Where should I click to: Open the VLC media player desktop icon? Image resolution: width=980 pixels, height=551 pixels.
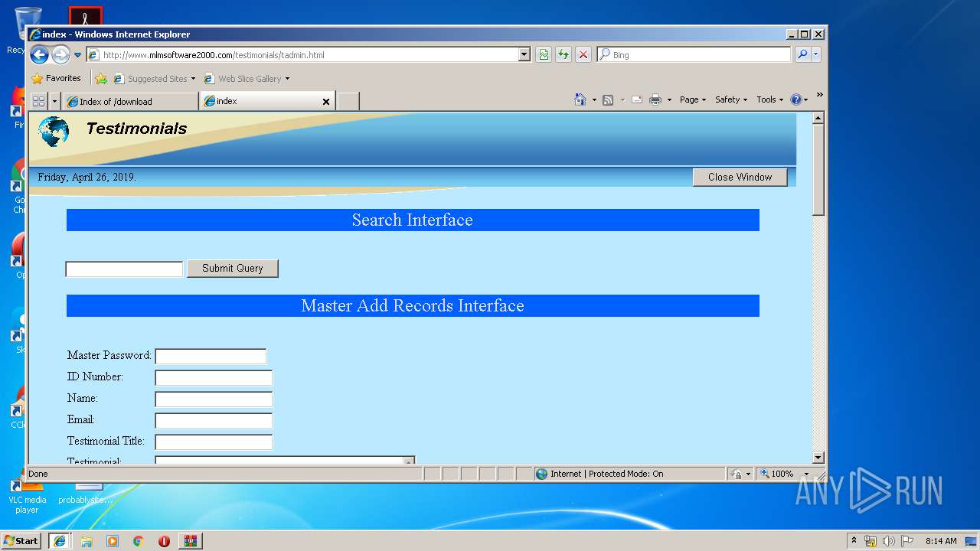pyautogui.click(x=27, y=496)
